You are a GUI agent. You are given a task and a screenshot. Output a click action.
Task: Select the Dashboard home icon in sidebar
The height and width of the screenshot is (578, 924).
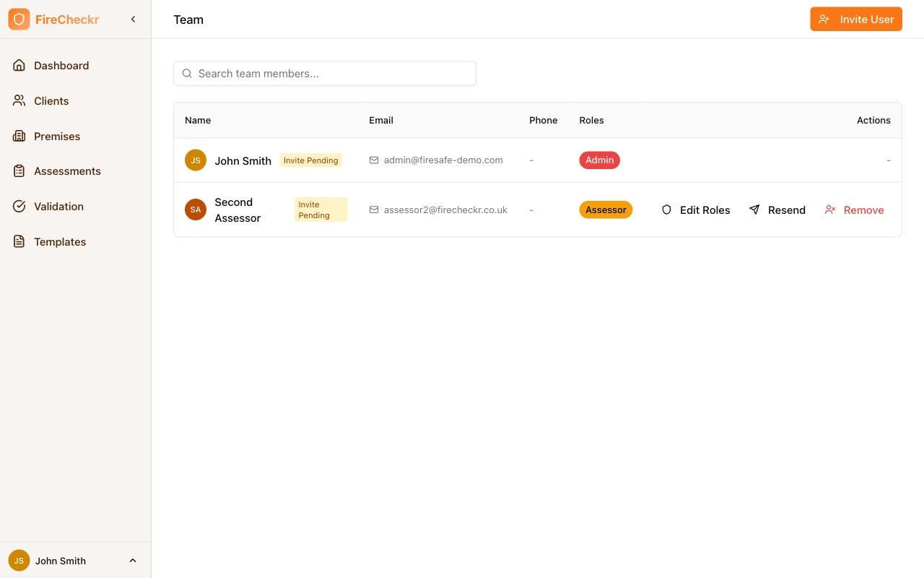pos(19,65)
